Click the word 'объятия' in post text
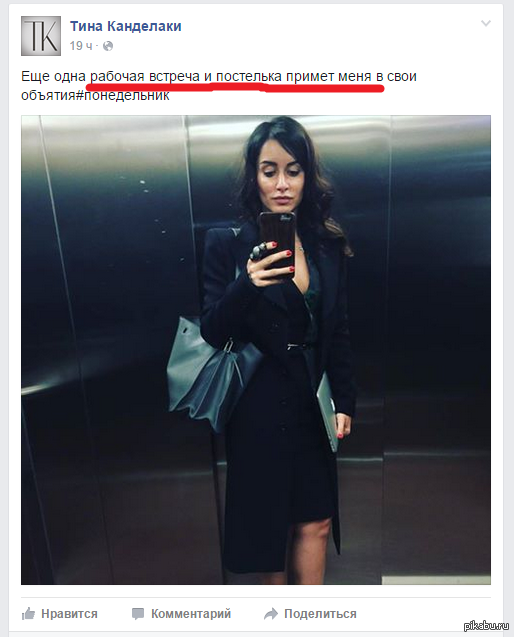 pyautogui.click(x=48, y=95)
